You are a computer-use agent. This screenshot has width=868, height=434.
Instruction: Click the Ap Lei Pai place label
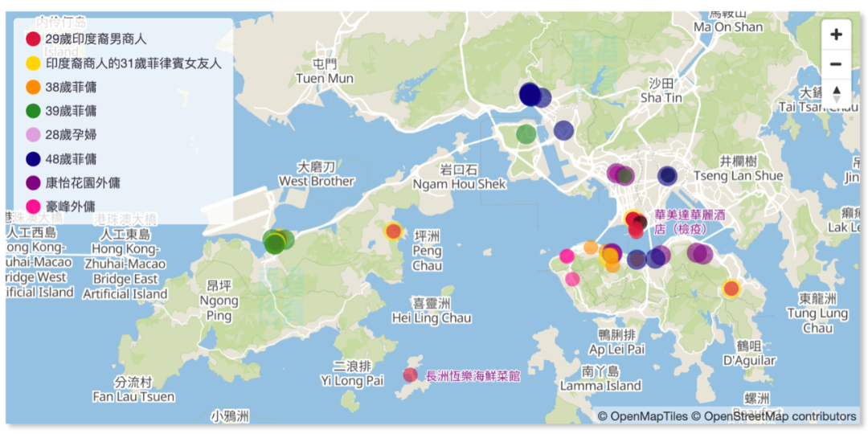pyautogui.click(x=616, y=342)
